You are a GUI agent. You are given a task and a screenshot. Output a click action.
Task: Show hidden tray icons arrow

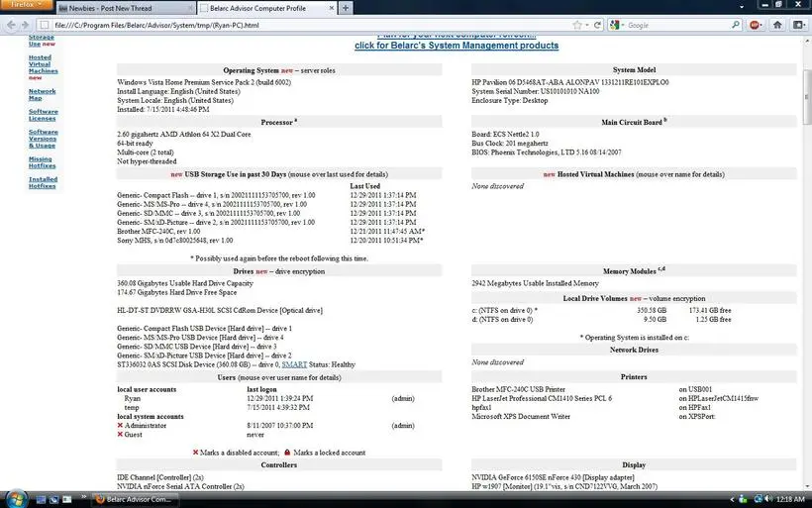732,499
